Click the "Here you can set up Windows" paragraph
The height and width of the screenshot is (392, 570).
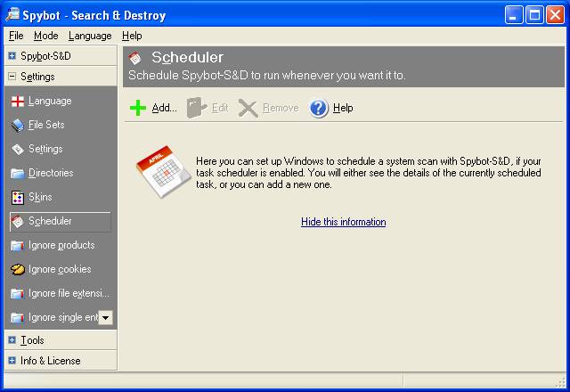tap(368, 173)
